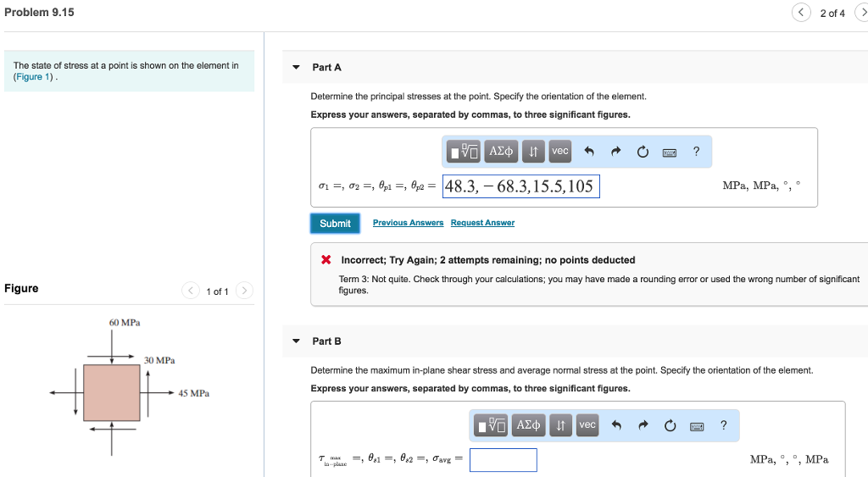Reset Part B answer field

[670, 425]
